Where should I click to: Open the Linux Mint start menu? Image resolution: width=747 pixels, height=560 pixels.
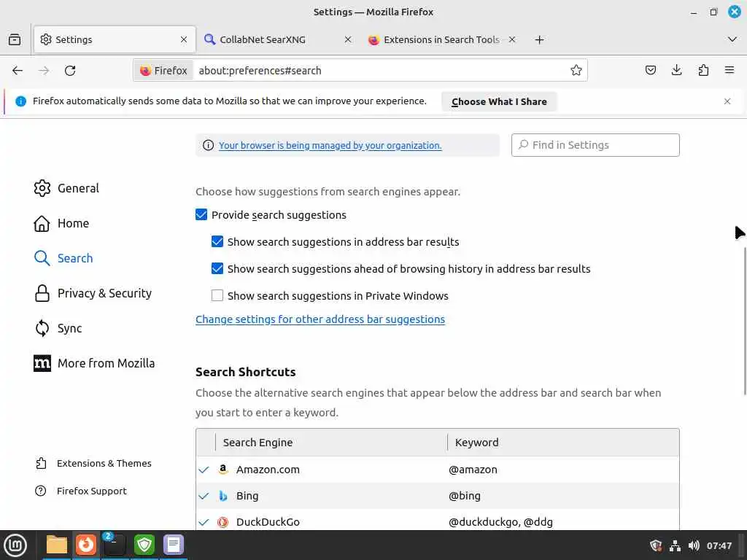15,545
